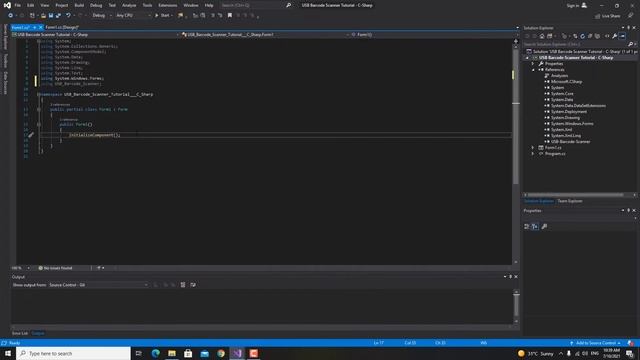Expand the Properties node in Solution Explorer
This screenshot has height=360, width=640.
533,64
